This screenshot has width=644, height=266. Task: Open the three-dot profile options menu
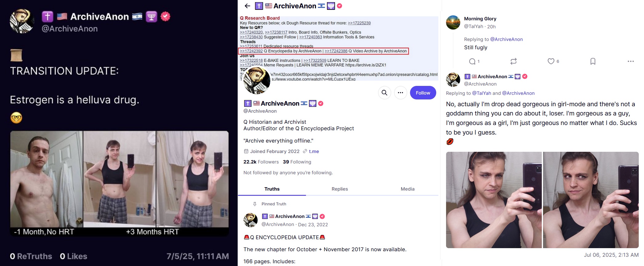pyautogui.click(x=400, y=93)
